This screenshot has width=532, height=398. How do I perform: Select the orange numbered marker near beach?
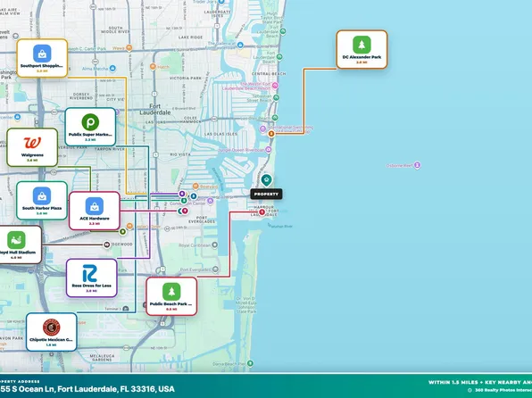[x=271, y=134]
